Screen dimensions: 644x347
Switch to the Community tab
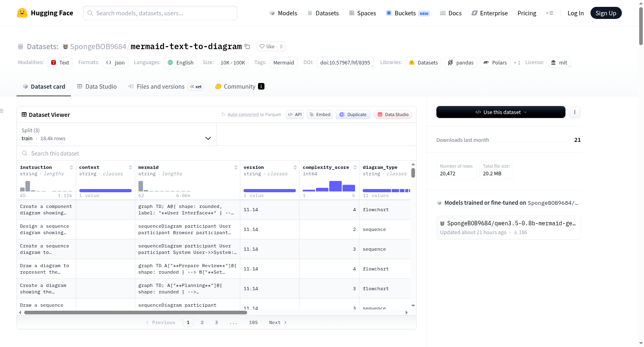tap(239, 87)
